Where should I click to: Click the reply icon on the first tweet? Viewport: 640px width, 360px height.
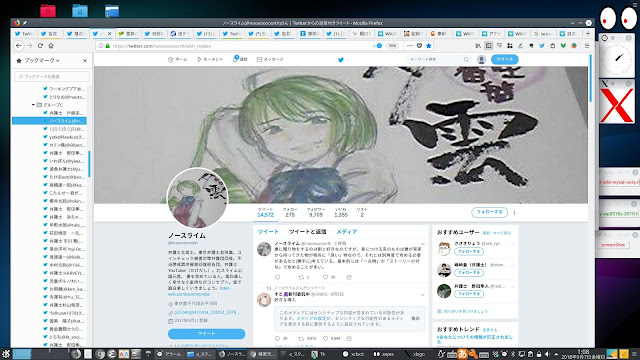tap(278, 277)
